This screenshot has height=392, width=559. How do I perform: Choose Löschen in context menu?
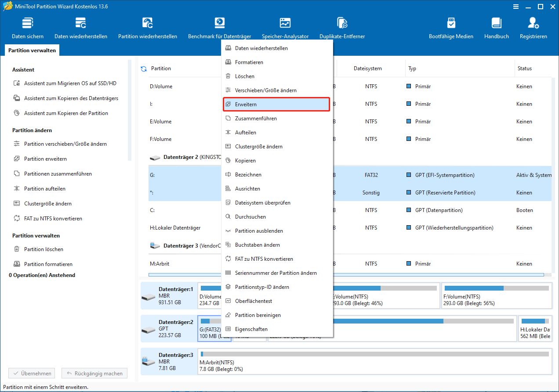pos(277,76)
